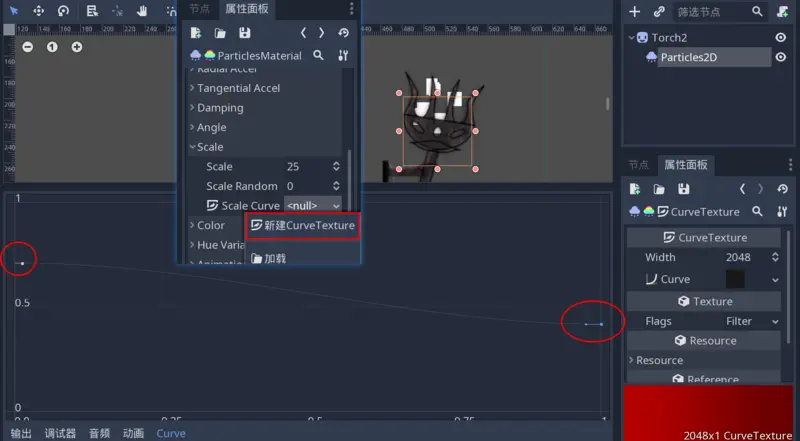The image size is (800, 441).
Task: Adjust Scale Random stepper arrows
Action: (x=336, y=186)
